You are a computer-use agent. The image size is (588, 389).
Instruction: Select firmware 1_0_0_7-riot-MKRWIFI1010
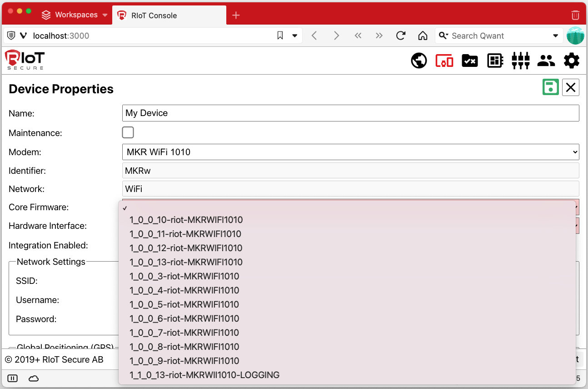click(184, 333)
